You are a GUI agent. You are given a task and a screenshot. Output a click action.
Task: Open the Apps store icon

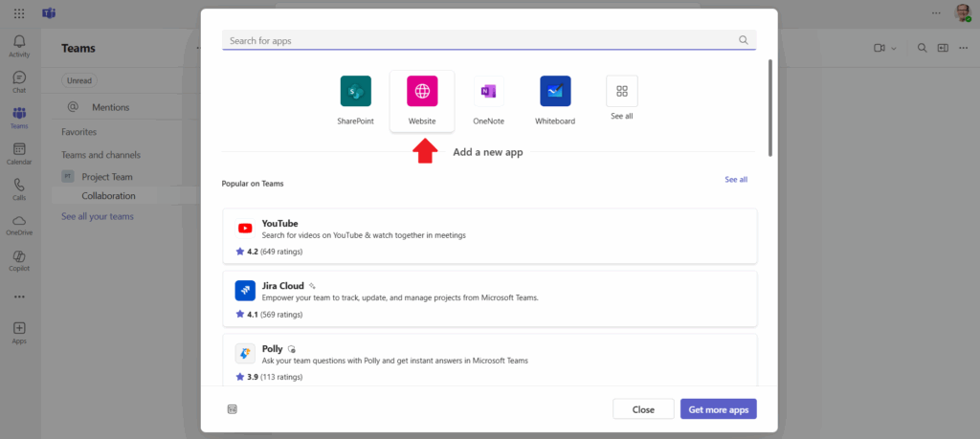click(x=19, y=333)
